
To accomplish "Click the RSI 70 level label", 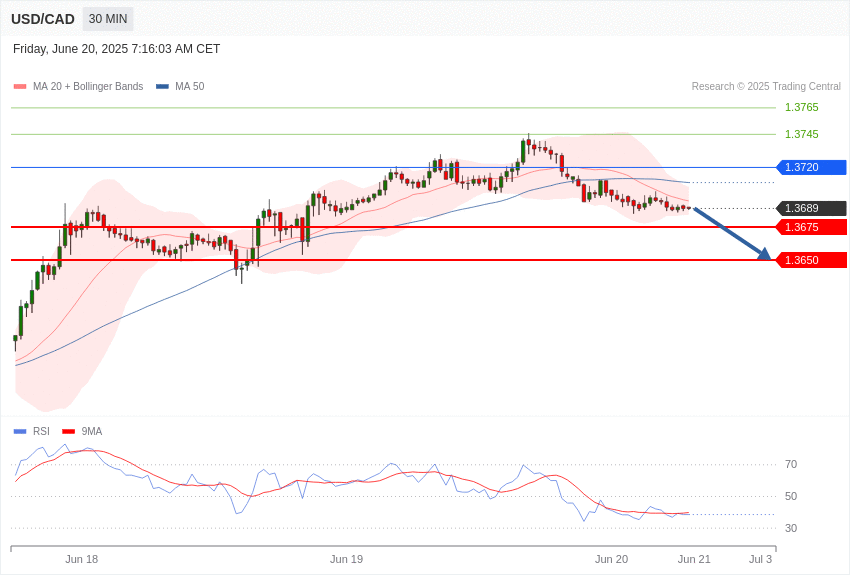I will [x=791, y=464].
